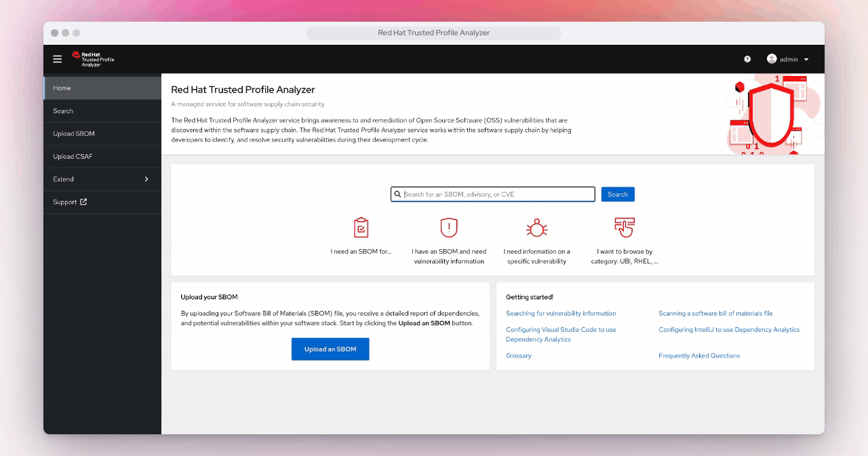Open 'Configuring Visual Studio Code' link
This screenshot has height=456, width=868.
(x=561, y=335)
